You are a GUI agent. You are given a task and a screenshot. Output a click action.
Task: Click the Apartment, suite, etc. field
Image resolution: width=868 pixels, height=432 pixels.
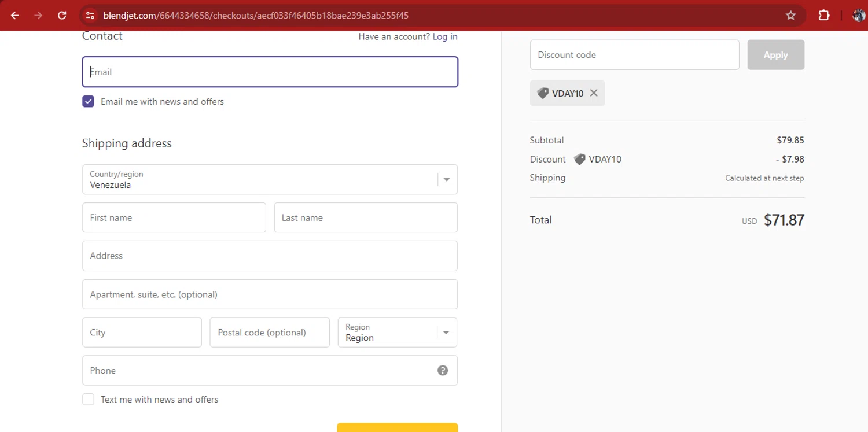270,294
